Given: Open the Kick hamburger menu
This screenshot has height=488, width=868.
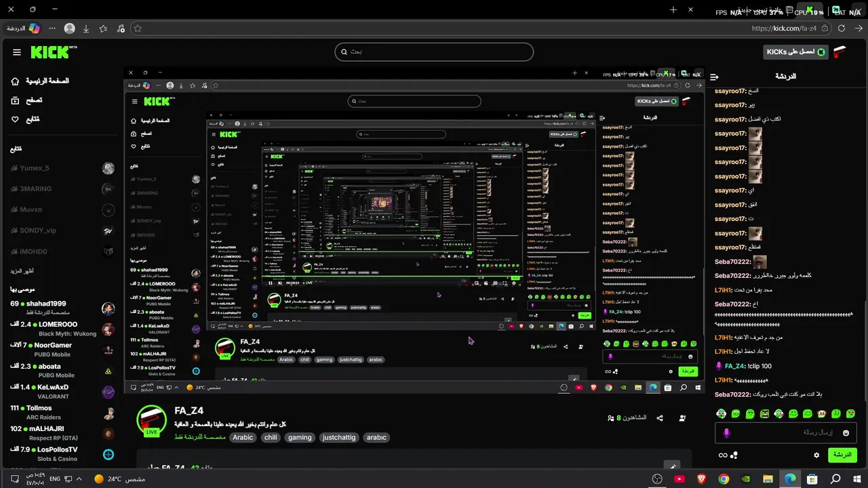Looking at the screenshot, I should point(16,52).
